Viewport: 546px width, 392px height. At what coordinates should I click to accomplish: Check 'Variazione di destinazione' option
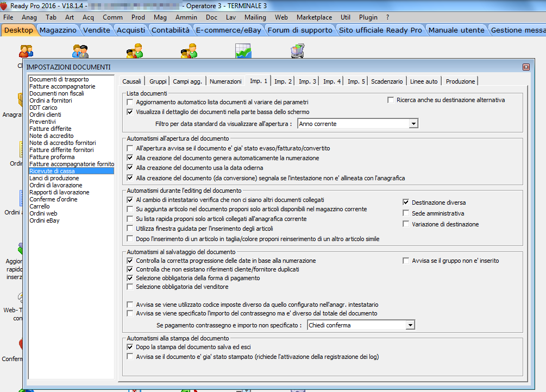[x=406, y=224]
